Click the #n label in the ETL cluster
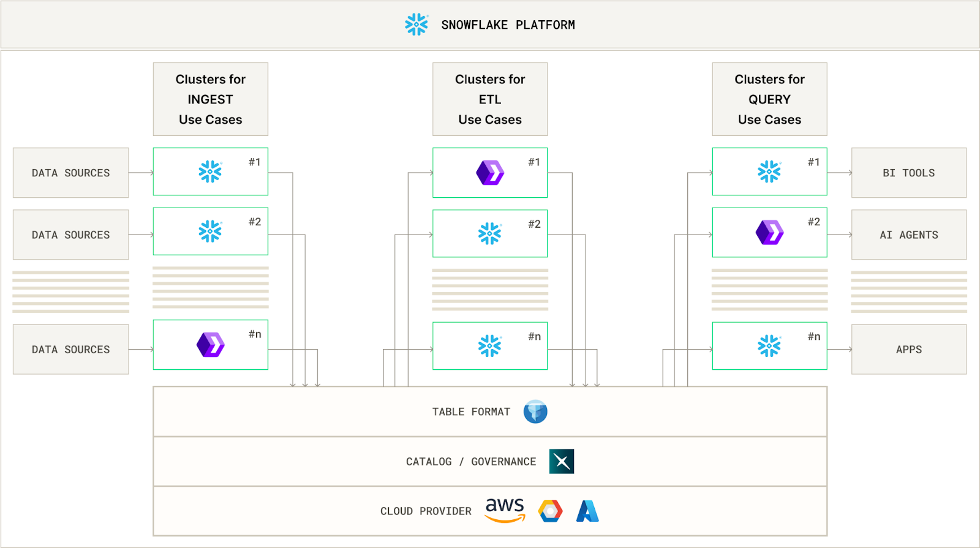The height and width of the screenshot is (548, 980). pos(535,336)
